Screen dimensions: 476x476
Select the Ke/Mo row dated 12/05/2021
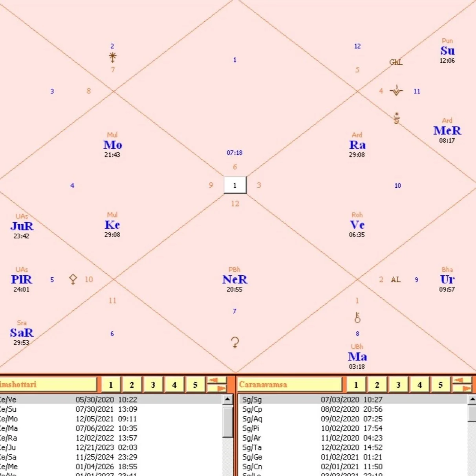(111, 419)
